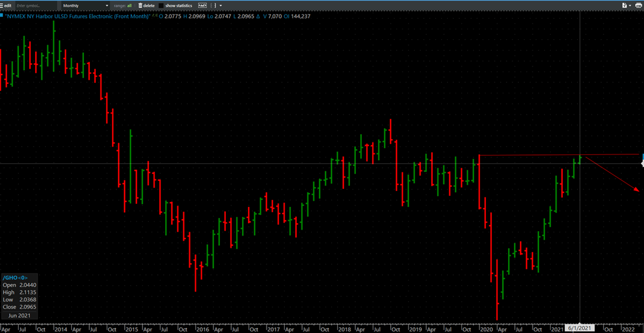The image size is (644, 333).
Task: Click the 2019 label on time axis
Action: pos(416,329)
